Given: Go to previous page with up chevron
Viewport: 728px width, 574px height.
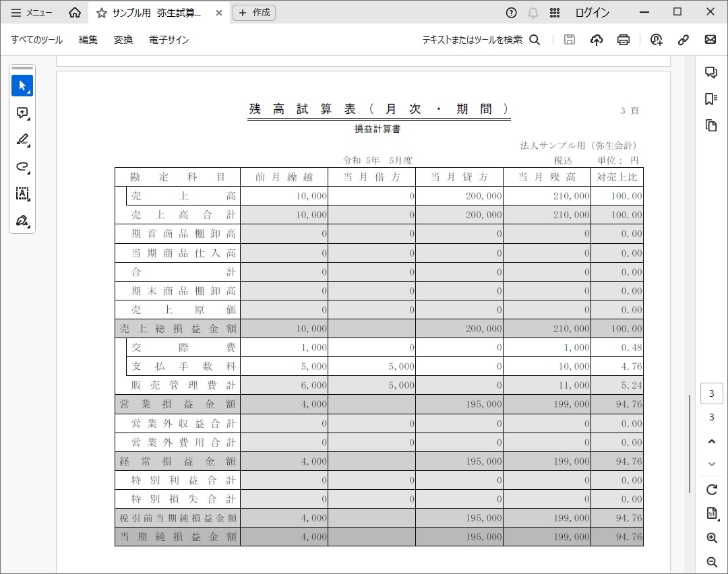Looking at the screenshot, I should click(711, 441).
